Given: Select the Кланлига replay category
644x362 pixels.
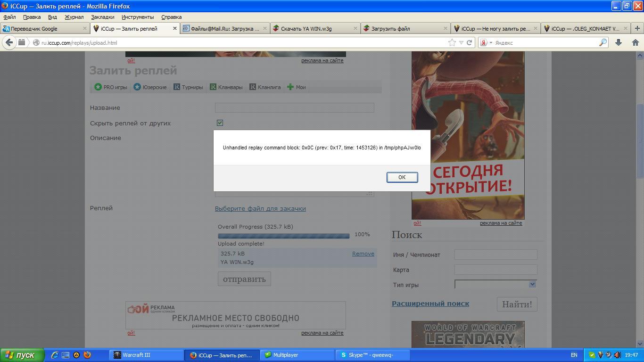Looking at the screenshot, I should click(x=265, y=87).
